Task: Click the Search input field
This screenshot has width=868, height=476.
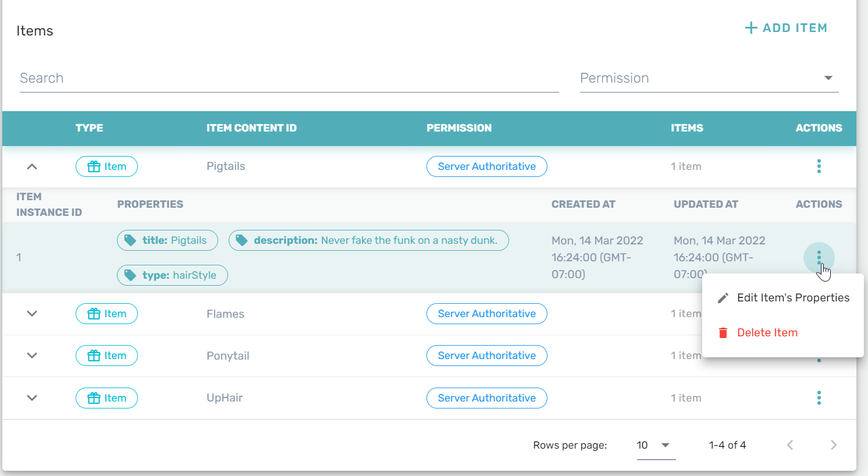Action: click(x=289, y=78)
